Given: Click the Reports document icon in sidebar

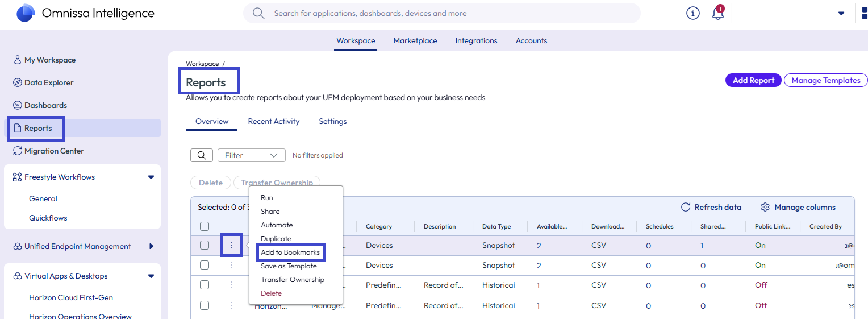Looking at the screenshot, I should pos(18,128).
